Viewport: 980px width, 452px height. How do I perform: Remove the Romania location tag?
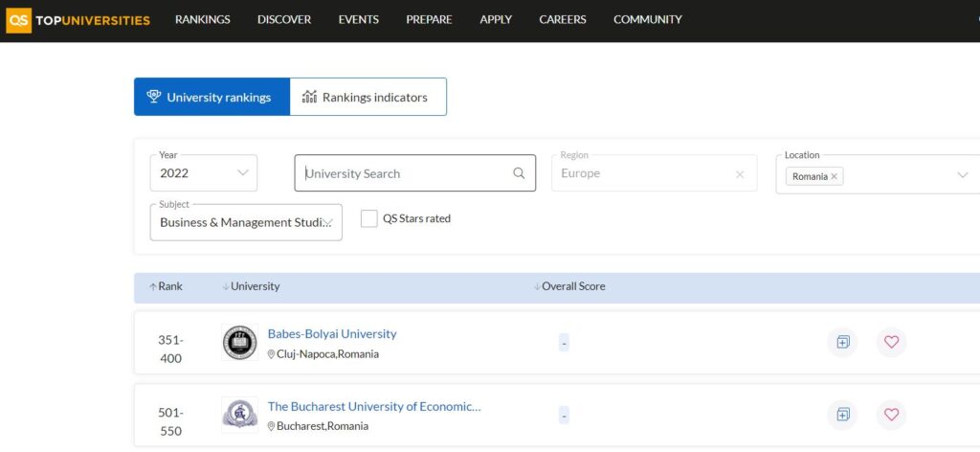[834, 177]
